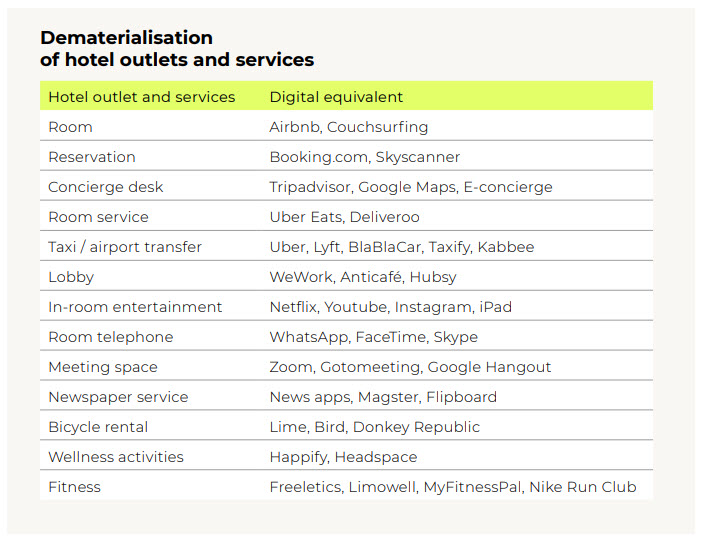The image size is (706, 541).
Task: Click the 'Fitness' row label
Action: point(75,487)
